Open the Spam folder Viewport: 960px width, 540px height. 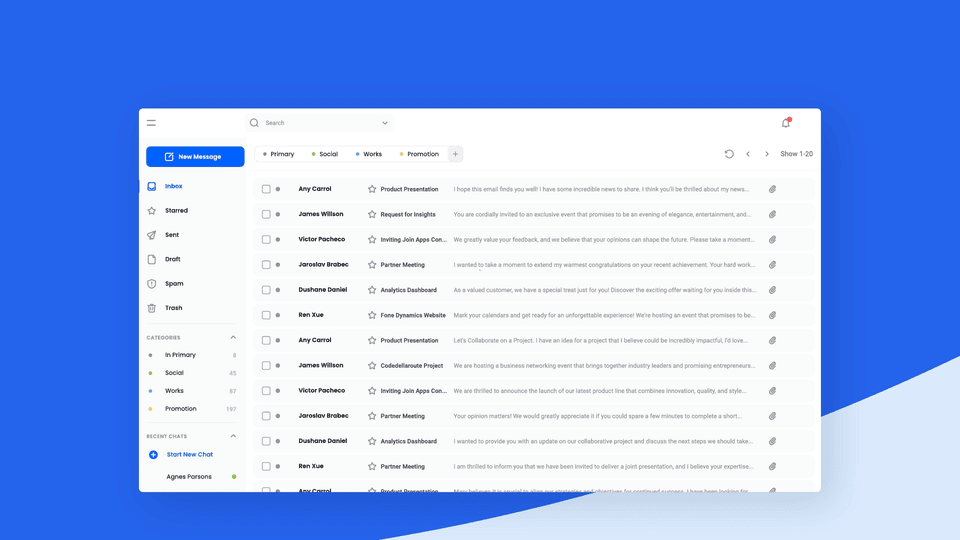pyautogui.click(x=173, y=284)
